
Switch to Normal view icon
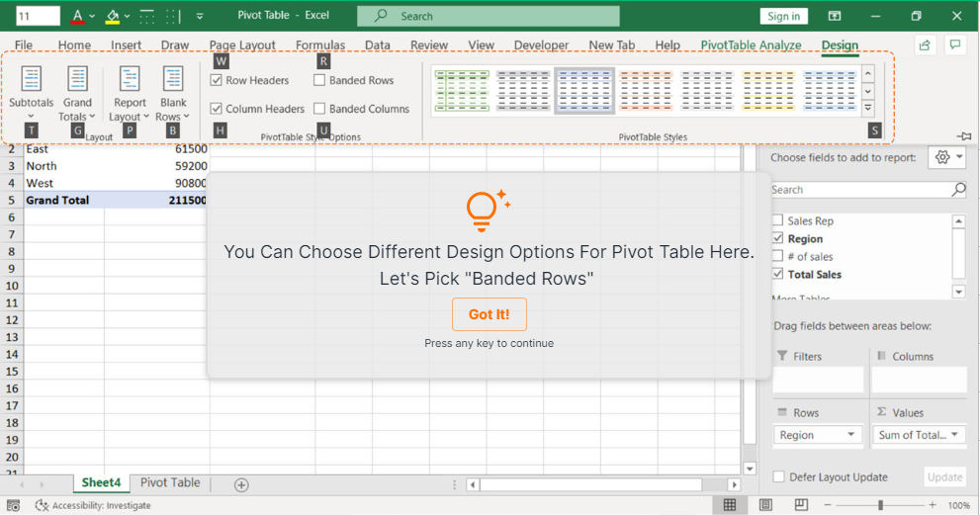coord(730,505)
